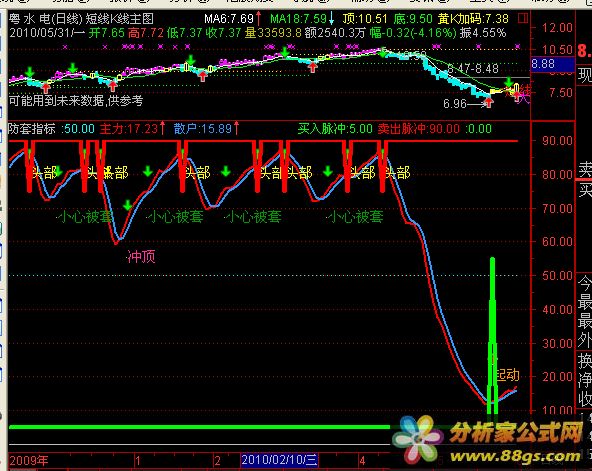Image resolution: width=592 pixels, height=471 pixels.
Task: Click the red up arrow after 散户:15.89
Action: click(236, 128)
